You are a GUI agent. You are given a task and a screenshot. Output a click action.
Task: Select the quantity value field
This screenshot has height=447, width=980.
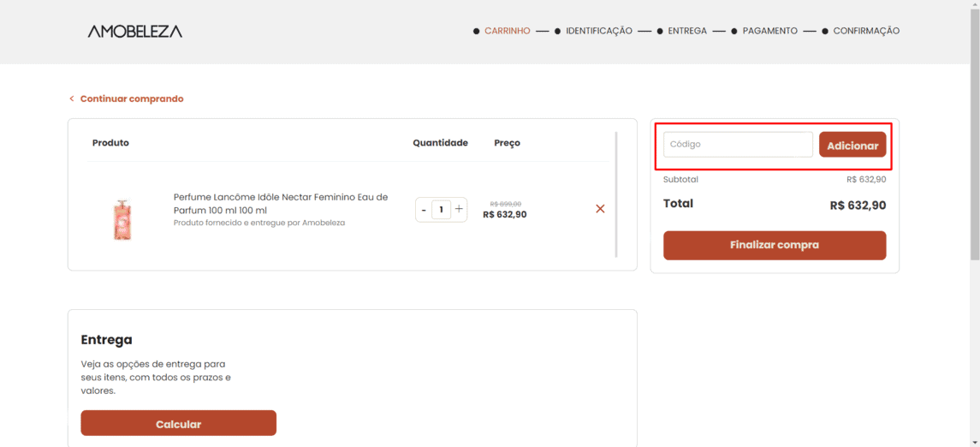[442, 210]
